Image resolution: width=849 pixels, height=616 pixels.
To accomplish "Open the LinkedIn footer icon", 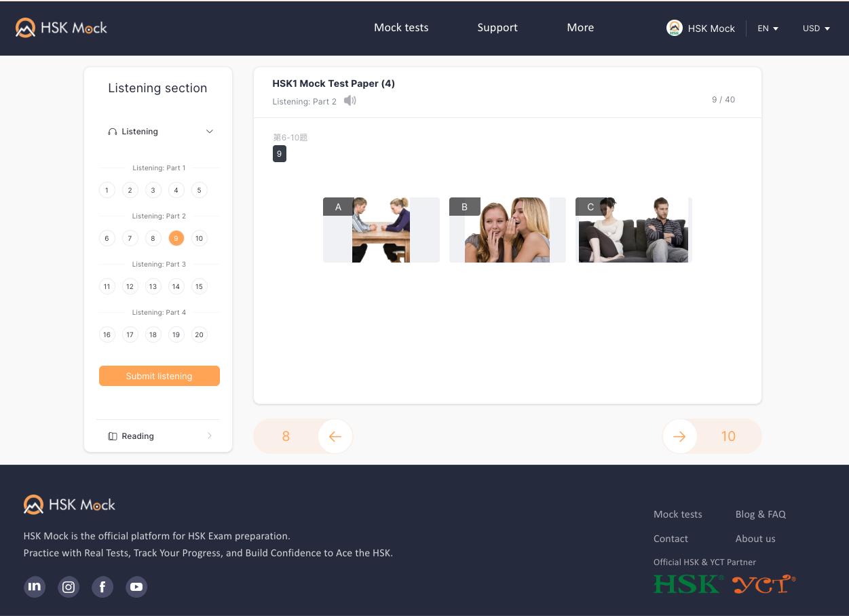I will pos(35,587).
